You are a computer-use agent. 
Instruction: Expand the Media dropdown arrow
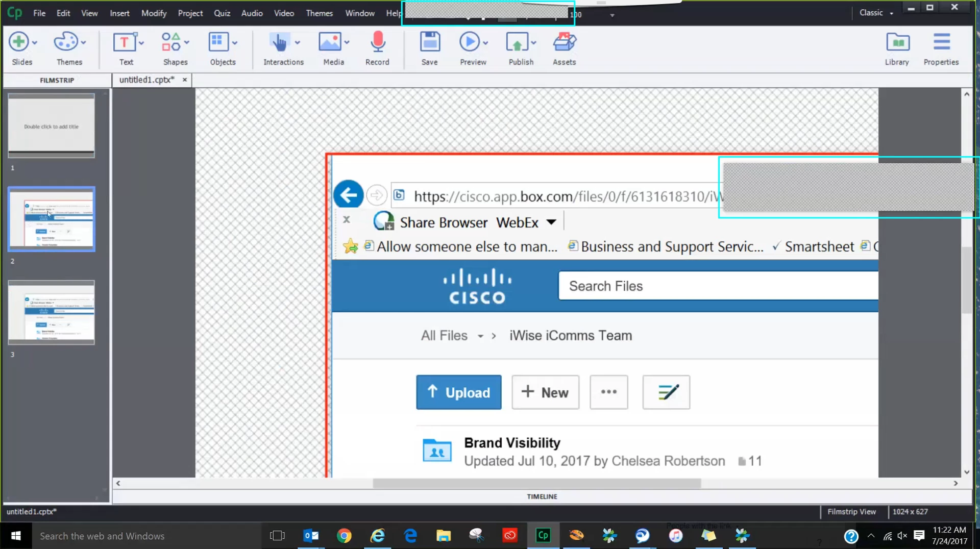click(x=347, y=43)
